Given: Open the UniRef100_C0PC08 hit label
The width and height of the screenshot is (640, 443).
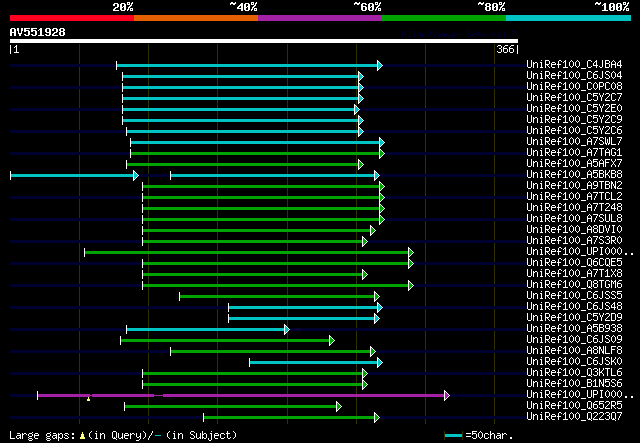Looking at the screenshot, I should tap(574, 87).
